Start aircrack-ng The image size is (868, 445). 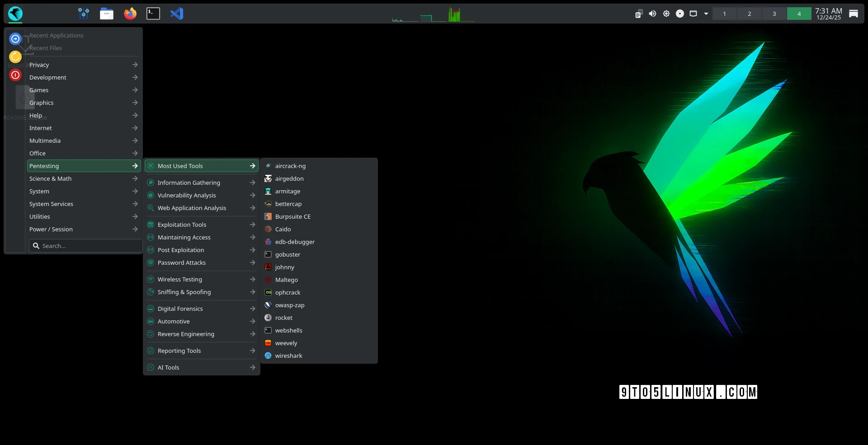[x=291, y=166]
